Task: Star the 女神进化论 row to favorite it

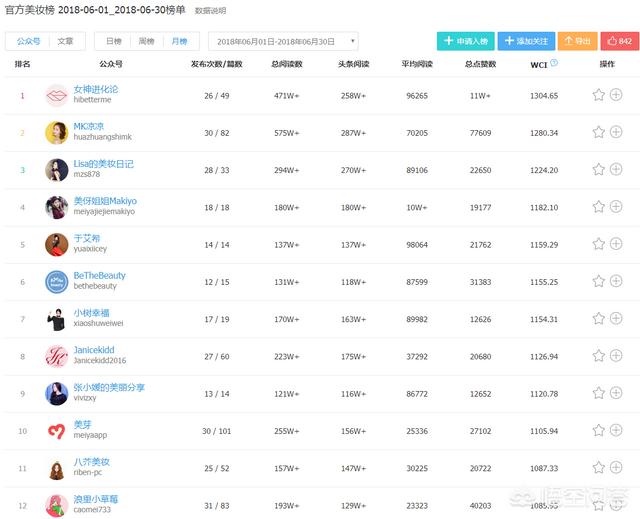Action: (598, 95)
